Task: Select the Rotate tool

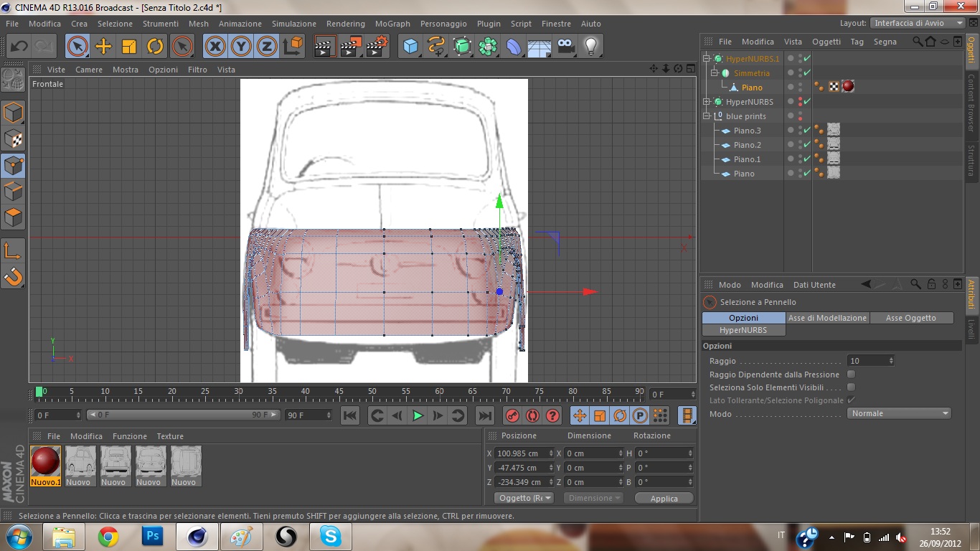Action: tap(155, 47)
